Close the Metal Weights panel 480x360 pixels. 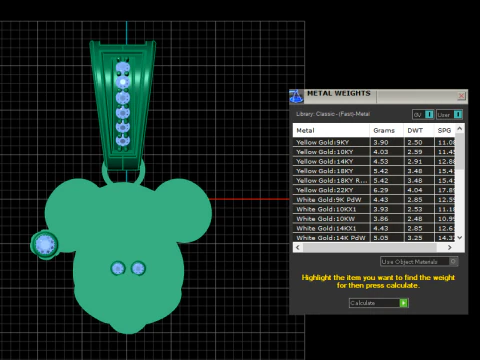(x=461, y=96)
